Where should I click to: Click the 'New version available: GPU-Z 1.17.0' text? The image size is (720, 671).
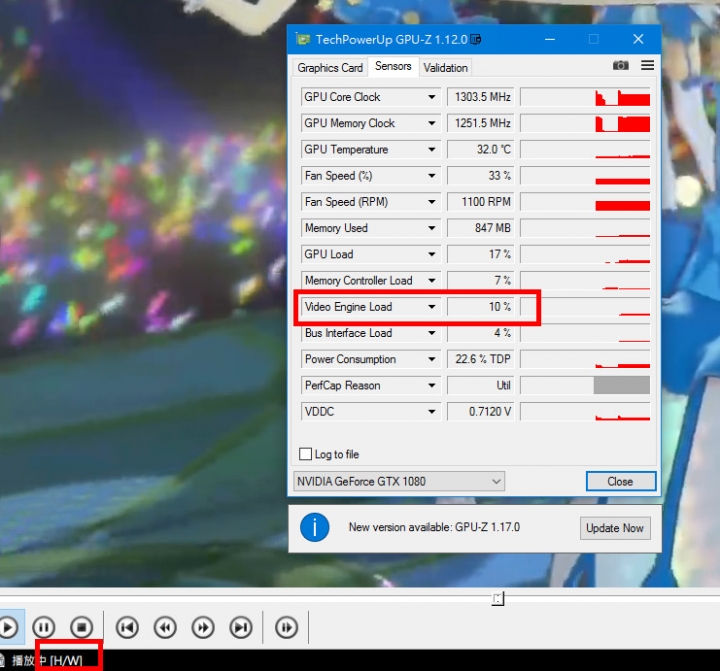434,527
